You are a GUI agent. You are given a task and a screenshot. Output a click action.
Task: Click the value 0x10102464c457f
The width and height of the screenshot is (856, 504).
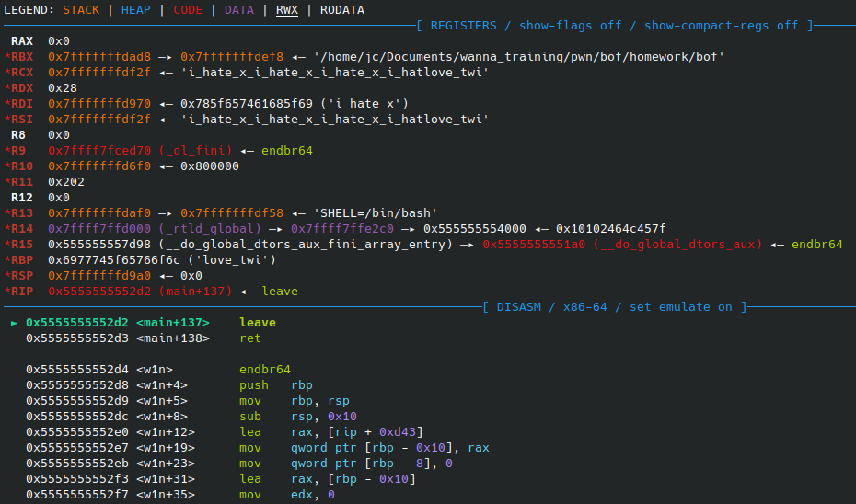[611, 229]
